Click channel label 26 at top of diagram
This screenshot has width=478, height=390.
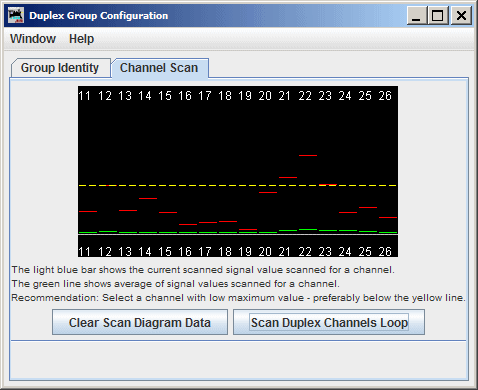pyautogui.click(x=385, y=96)
